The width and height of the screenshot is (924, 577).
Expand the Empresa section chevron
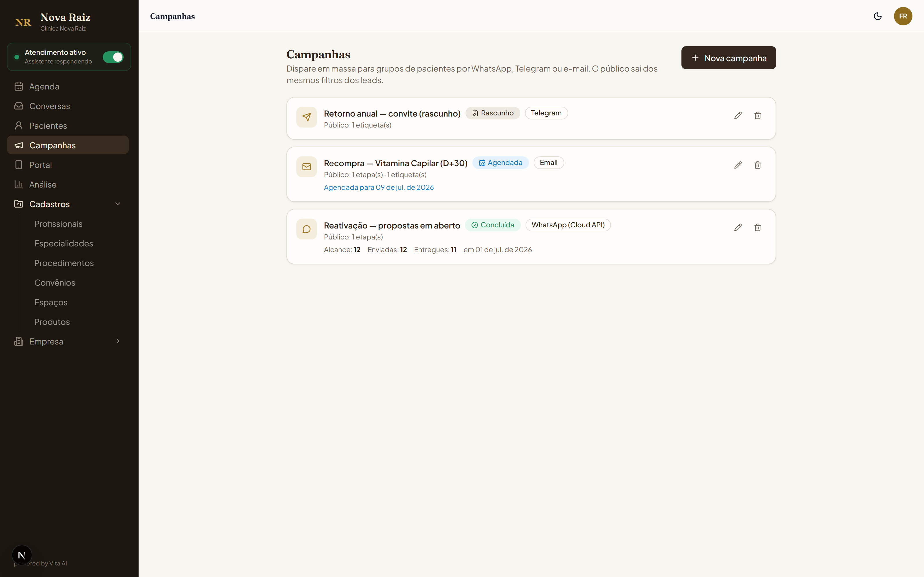[118, 341]
